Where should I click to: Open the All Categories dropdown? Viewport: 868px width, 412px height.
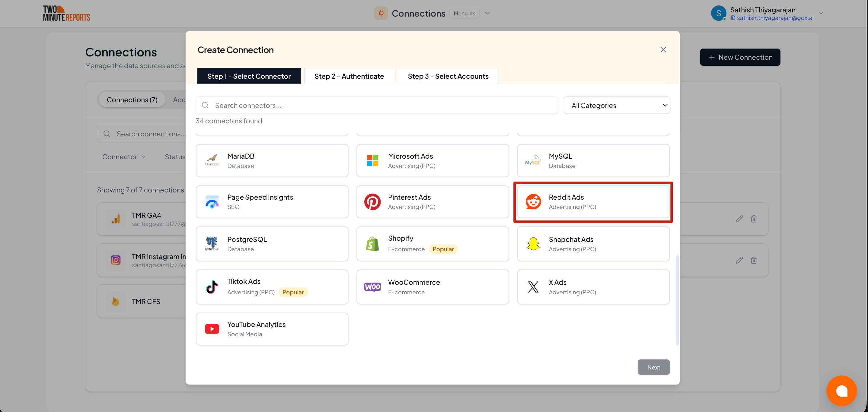tap(617, 105)
